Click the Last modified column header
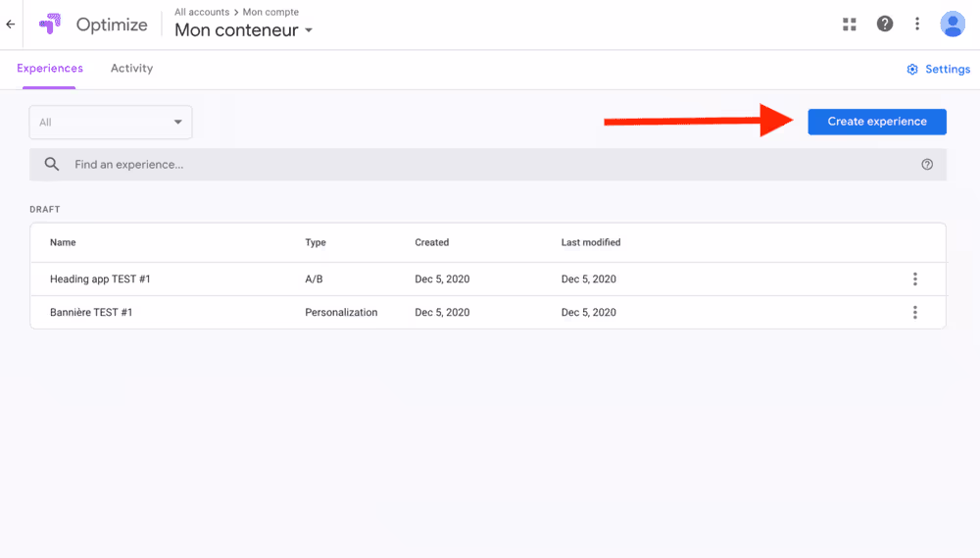This screenshot has height=558, width=980. click(x=591, y=242)
